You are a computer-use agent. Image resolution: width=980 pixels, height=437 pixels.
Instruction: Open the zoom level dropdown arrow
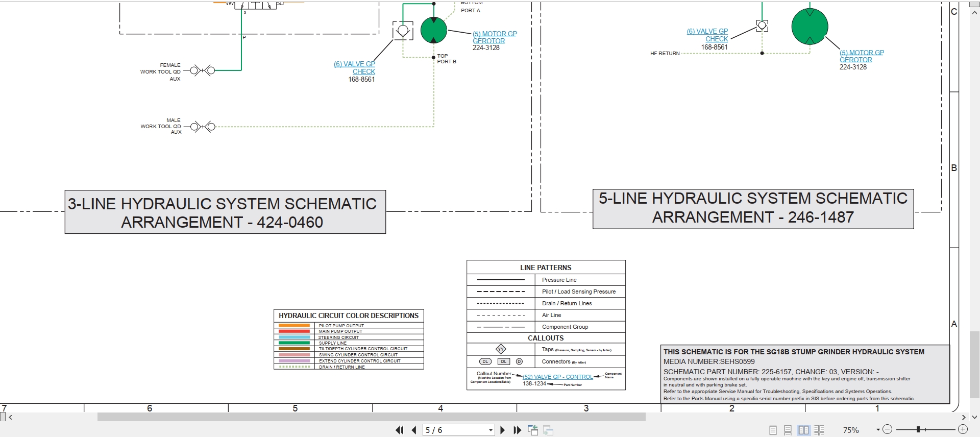[878, 430]
